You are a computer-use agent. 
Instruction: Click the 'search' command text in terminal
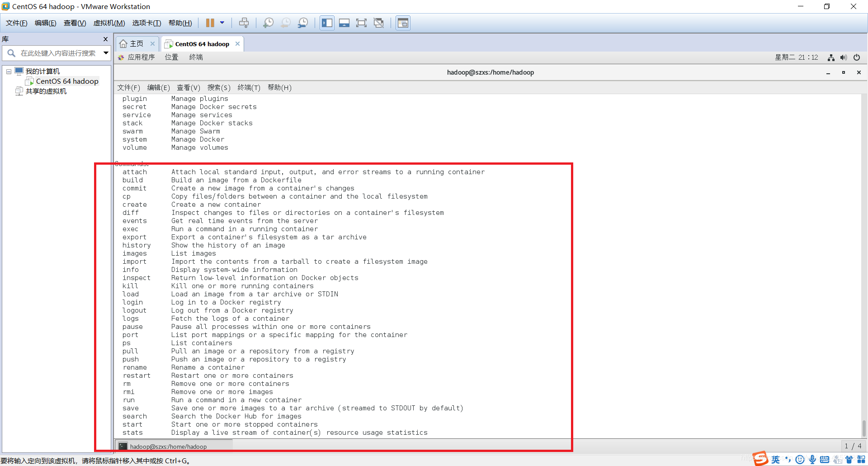pos(135,416)
